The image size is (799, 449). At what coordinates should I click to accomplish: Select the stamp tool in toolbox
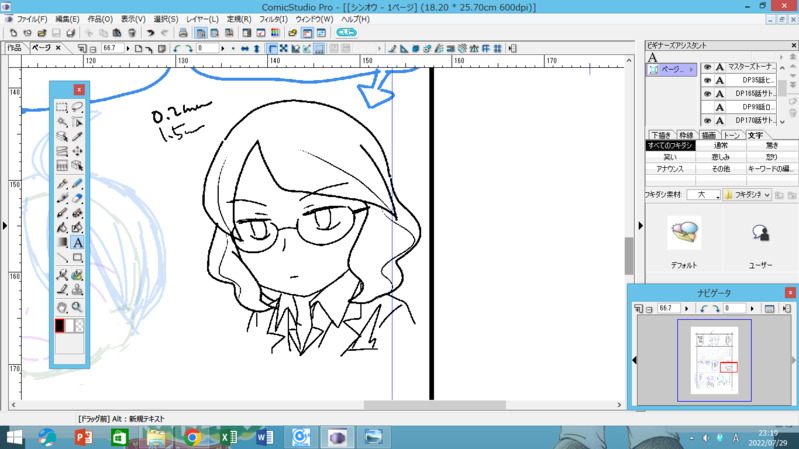coord(77,290)
